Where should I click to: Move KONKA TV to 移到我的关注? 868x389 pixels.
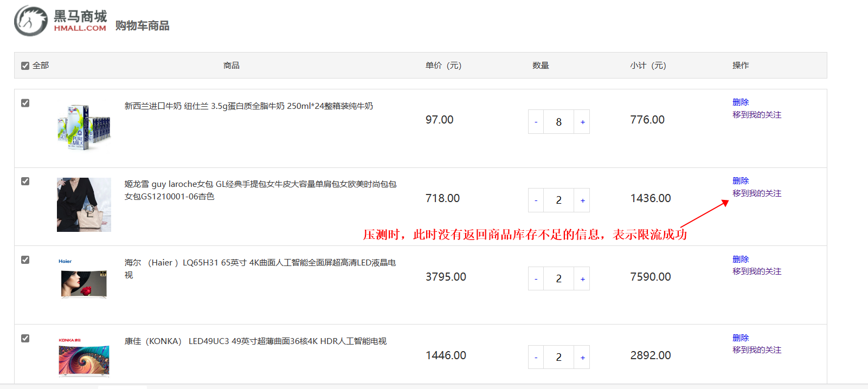point(756,350)
